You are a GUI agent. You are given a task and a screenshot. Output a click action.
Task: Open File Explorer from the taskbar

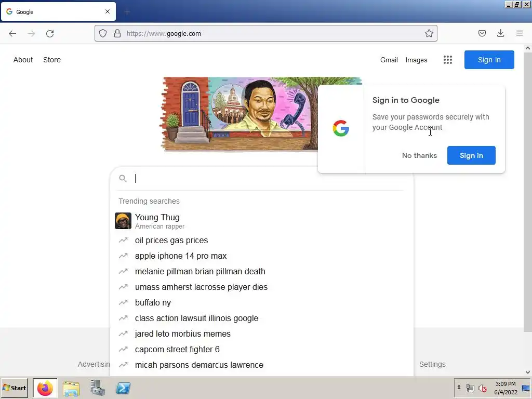(71, 388)
